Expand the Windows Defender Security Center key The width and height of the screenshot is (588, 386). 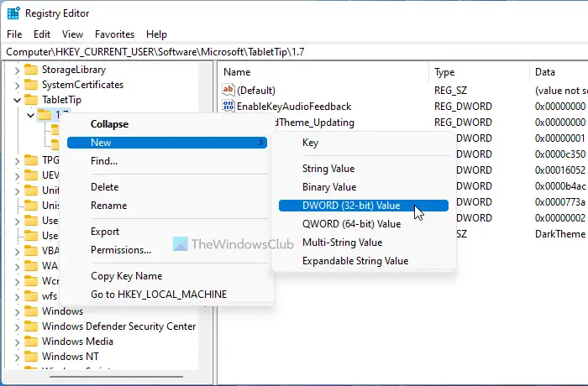[17, 326]
